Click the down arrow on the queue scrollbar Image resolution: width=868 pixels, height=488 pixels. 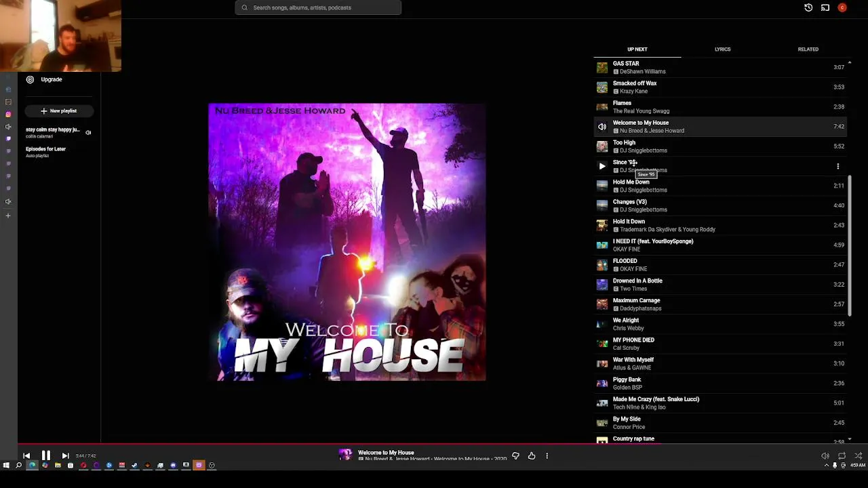pos(850,440)
